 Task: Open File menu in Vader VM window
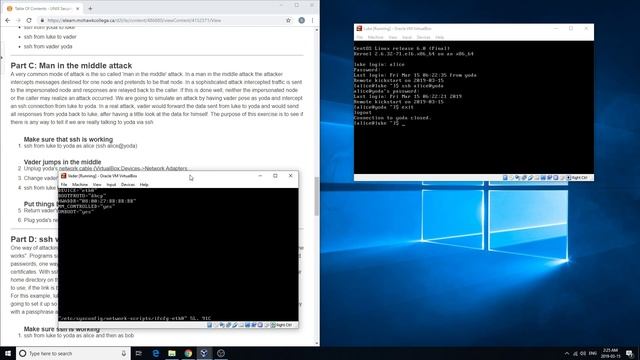coord(64,184)
